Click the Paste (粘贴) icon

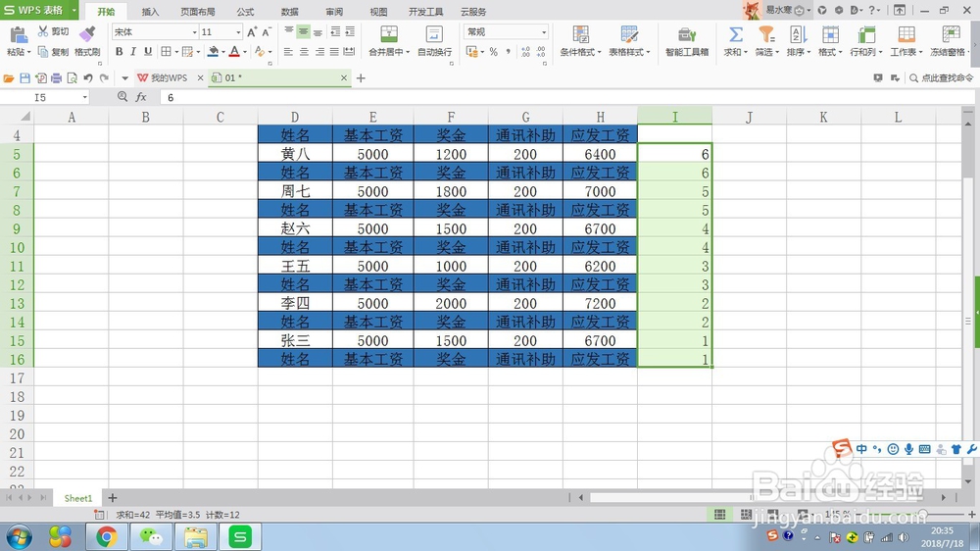(18, 35)
